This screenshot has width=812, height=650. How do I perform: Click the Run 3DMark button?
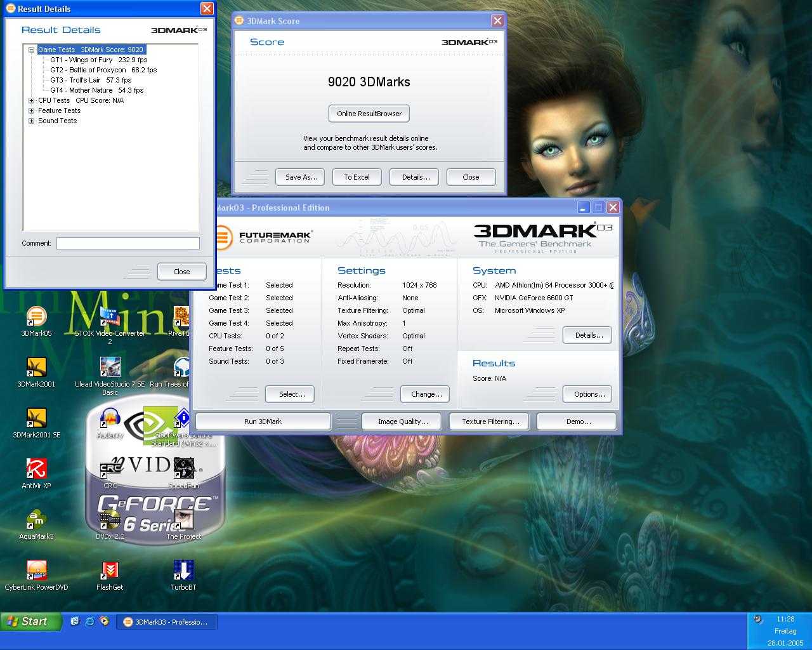263,421
